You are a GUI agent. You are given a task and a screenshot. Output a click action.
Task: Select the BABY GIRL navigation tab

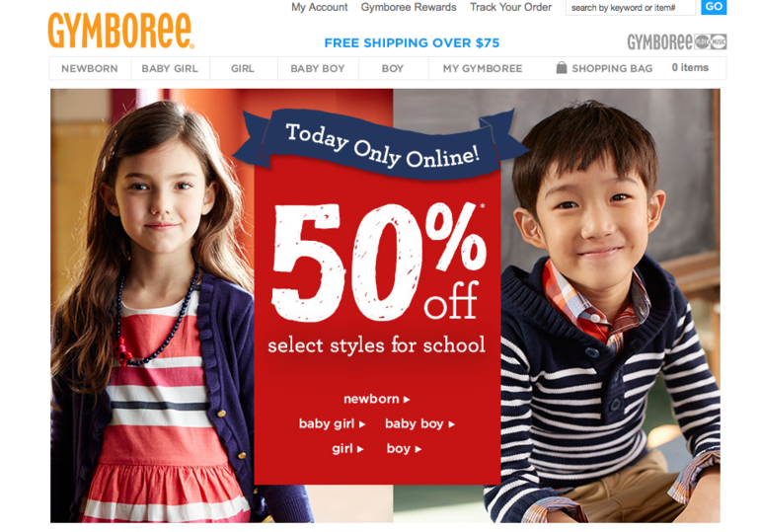pyautogui.click(x=170, y=68)
